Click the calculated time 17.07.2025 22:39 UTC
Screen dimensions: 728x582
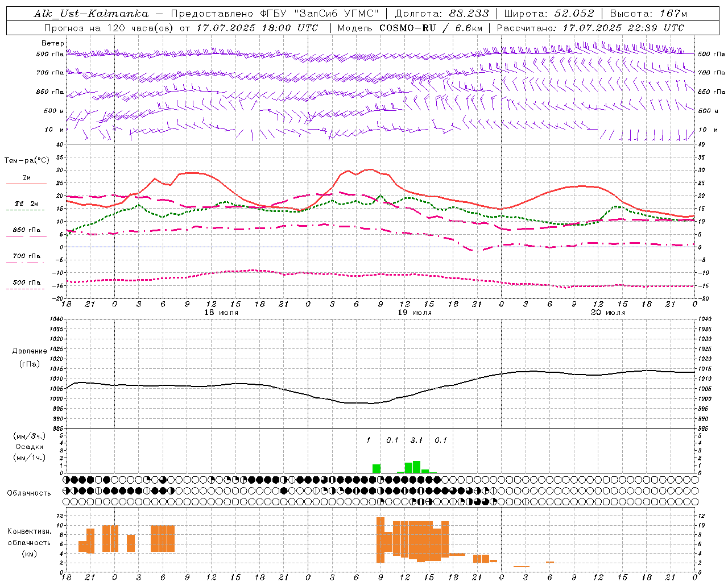pos(623,28)
